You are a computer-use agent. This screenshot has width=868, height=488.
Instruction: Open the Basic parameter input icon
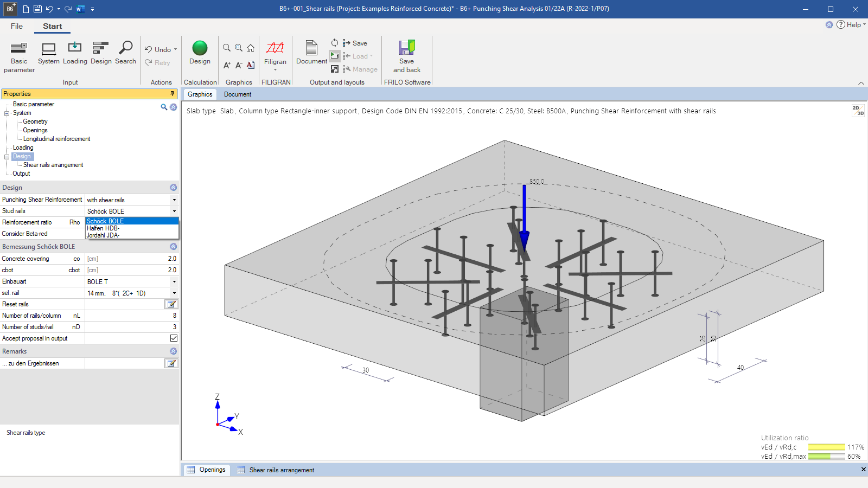click(x=19, y=57)
